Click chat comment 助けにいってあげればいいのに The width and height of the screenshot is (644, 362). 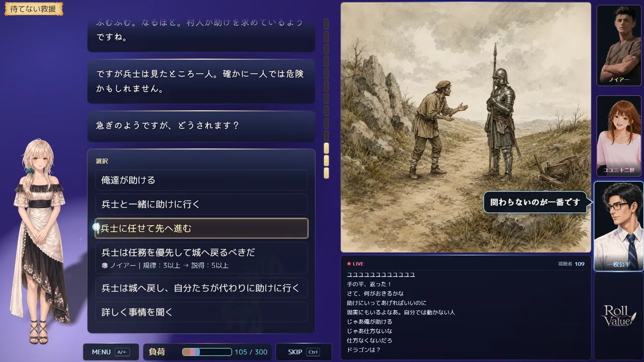pyautogui.click(x=386, y=303)
